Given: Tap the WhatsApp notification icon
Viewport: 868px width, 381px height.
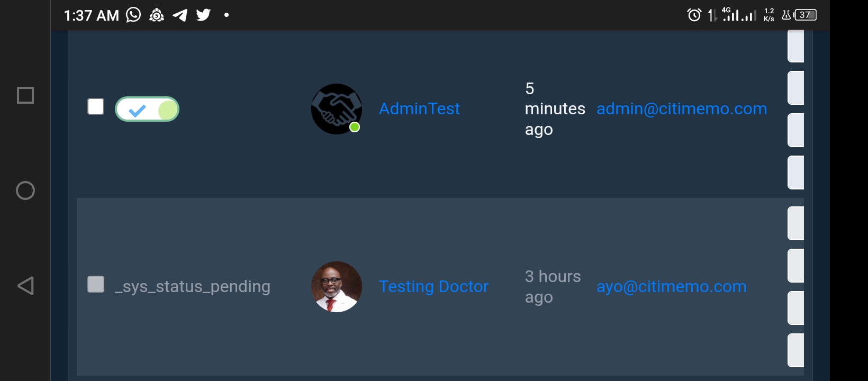Looking at the screenshot, I should [133, 15].
